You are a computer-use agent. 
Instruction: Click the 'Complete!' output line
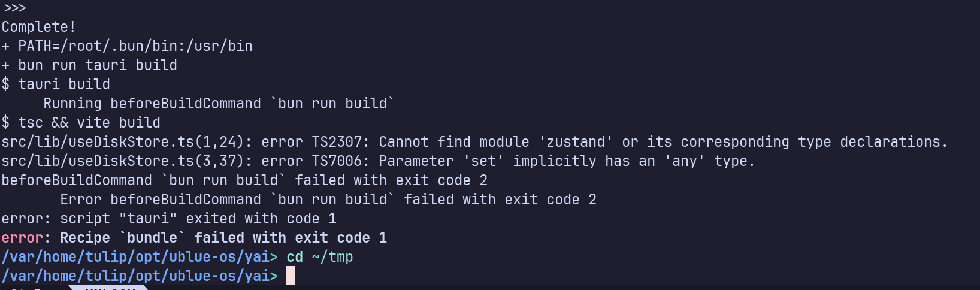click(39, 27)
